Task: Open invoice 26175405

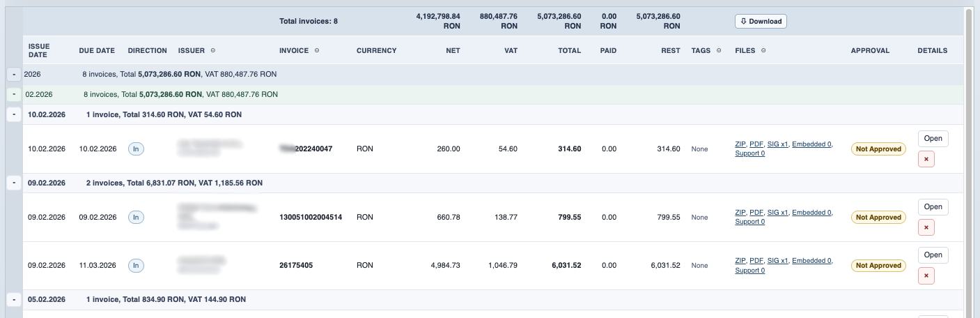Action: click(x=933, y=255)
